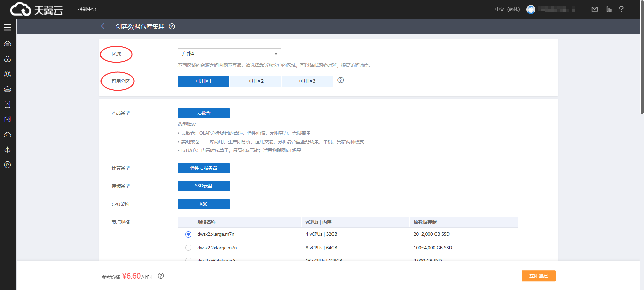Click the cloud with arrow sidebar icon

(x=7, y=135)
